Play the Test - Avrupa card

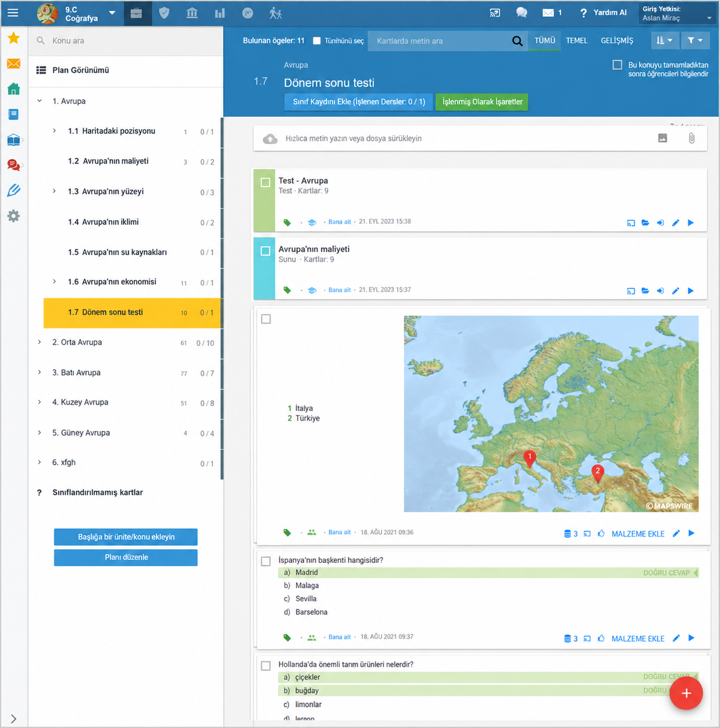pyautogui.click(x=691, y=223)
